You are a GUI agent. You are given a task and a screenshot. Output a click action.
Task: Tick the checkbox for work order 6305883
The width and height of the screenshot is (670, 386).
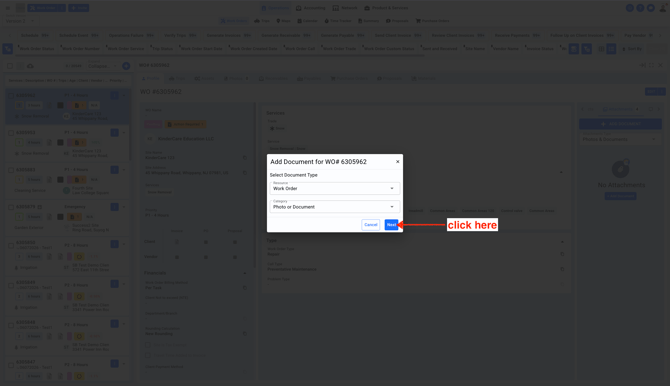pos(11,170)
